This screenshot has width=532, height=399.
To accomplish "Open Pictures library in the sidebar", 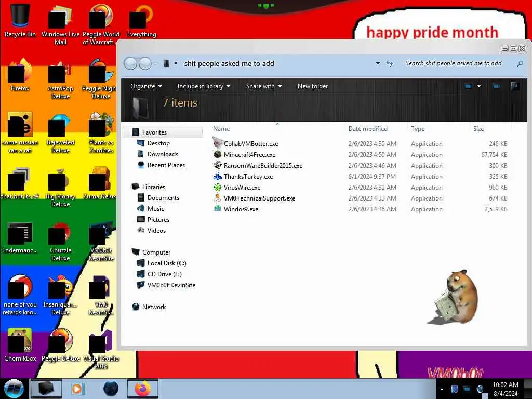I will [x=158, y=220].
